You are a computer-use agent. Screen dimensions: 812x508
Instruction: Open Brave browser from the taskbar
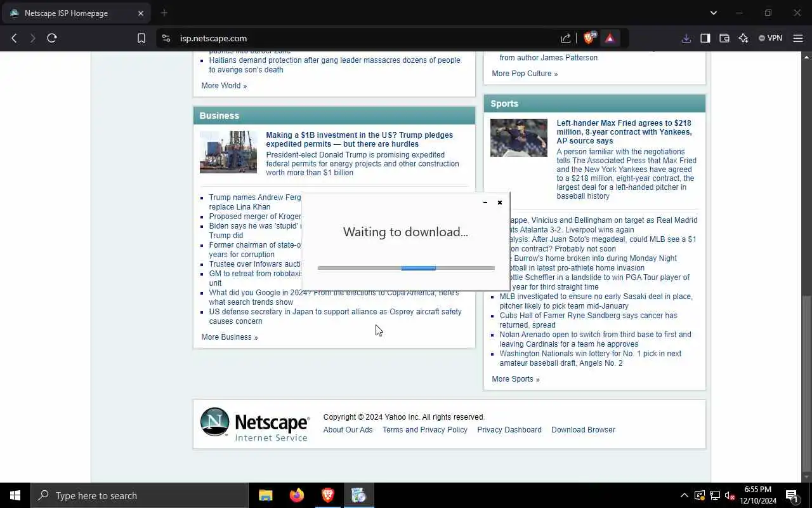(328, 495)
